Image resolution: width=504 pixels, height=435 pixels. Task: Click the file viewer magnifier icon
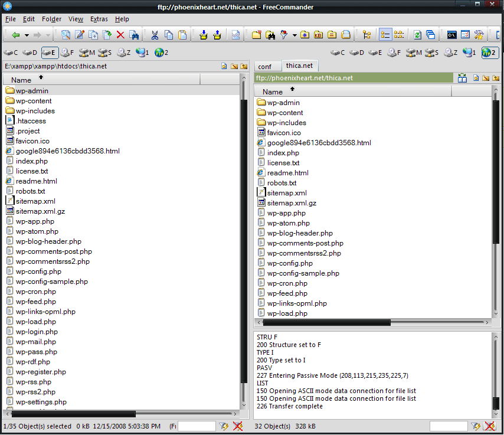click(66, 35)
